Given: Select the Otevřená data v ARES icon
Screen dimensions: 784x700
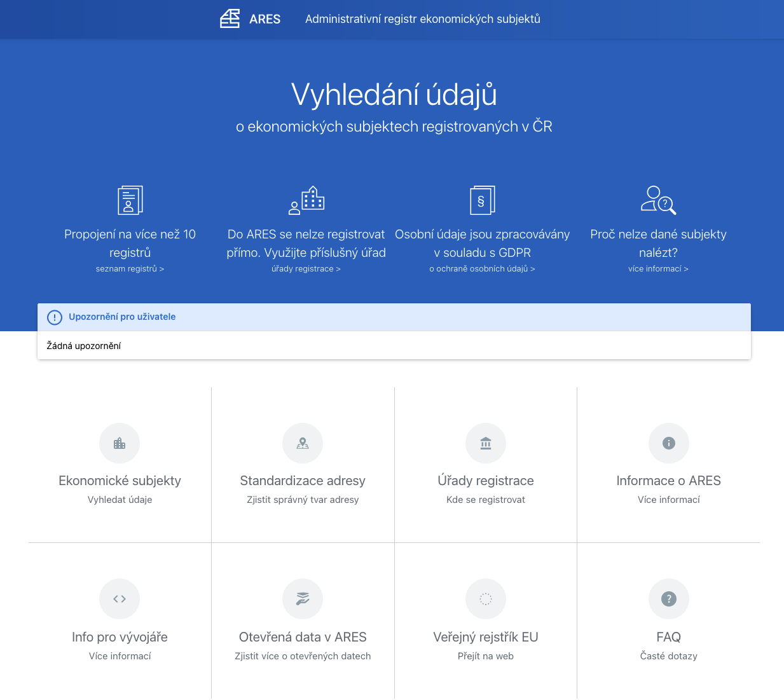Looking at the screenshot, I should coord(303,599).
